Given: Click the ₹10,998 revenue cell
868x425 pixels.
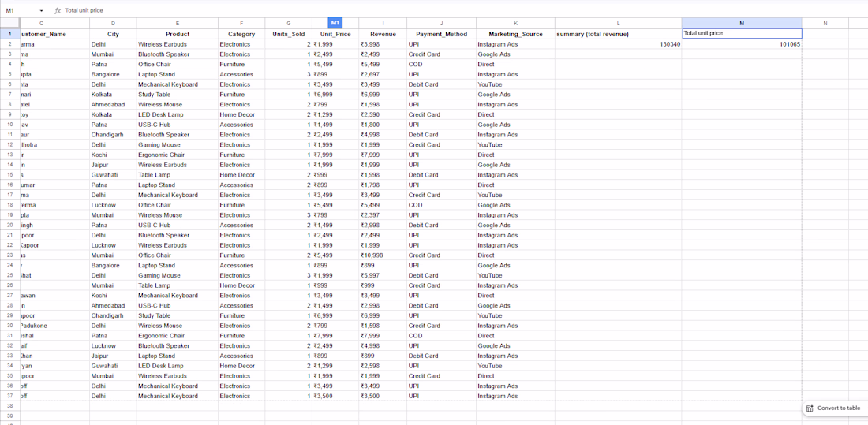Looking at the screenshot, I should click(383, 255).
